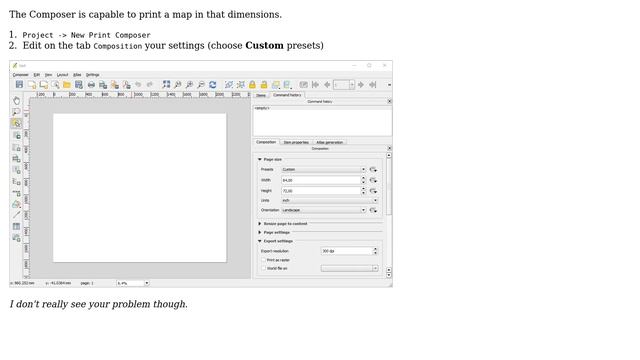Viewport: 640px width, 360px height.
Task: Click the Export as image icon
Action: click(103, 84)
